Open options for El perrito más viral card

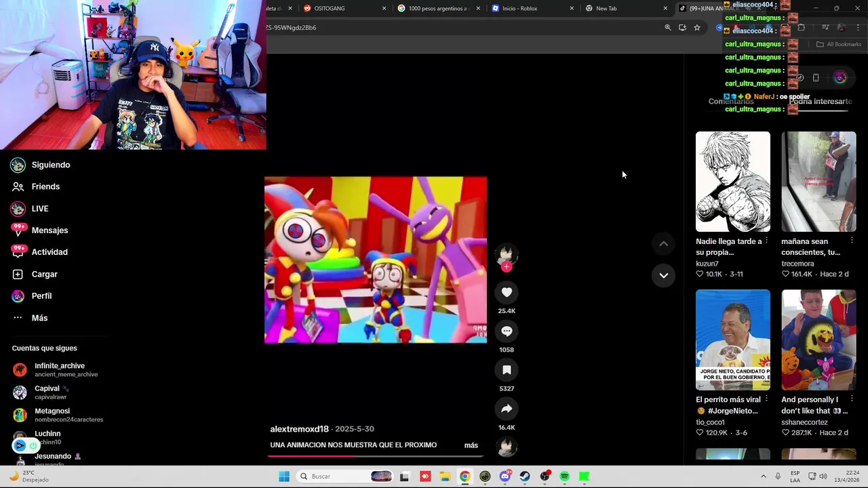tap(766, 399)
